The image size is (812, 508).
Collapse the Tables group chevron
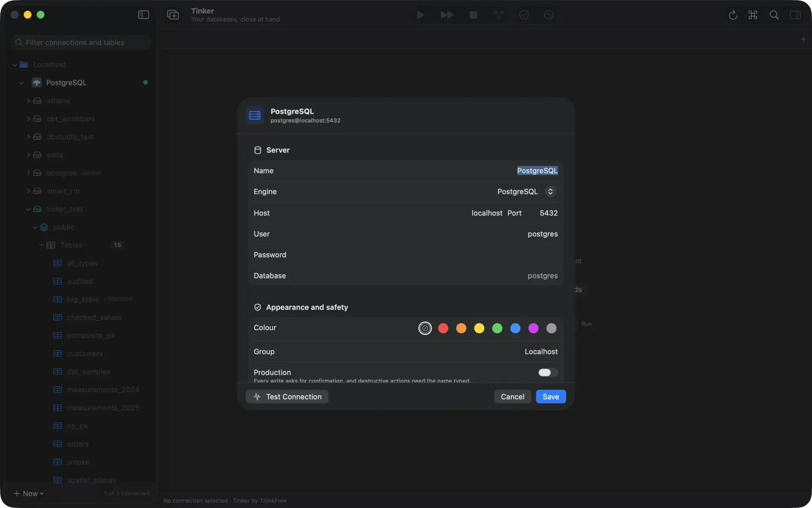[41, 245]
